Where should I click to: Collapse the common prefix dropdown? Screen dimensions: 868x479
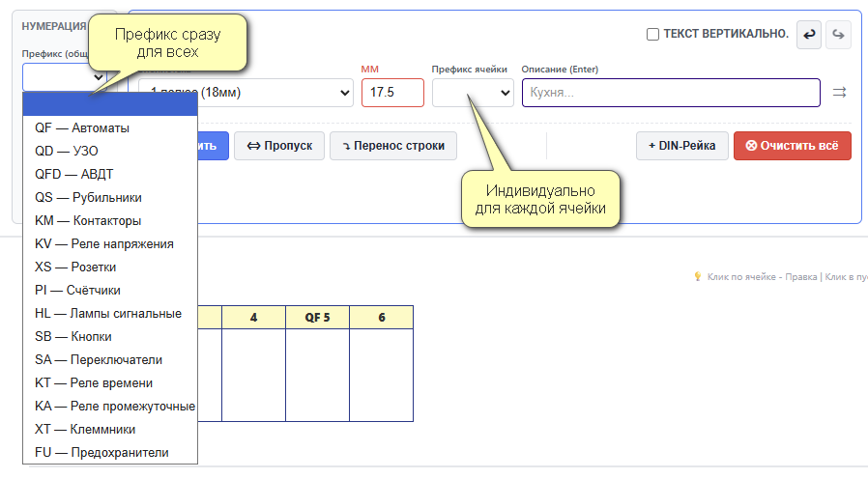64,77
